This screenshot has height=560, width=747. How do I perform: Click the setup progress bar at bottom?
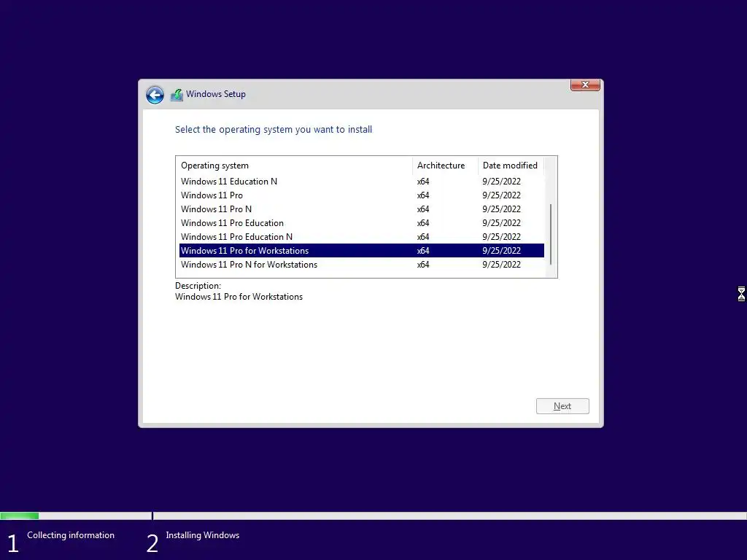point(373,516)
